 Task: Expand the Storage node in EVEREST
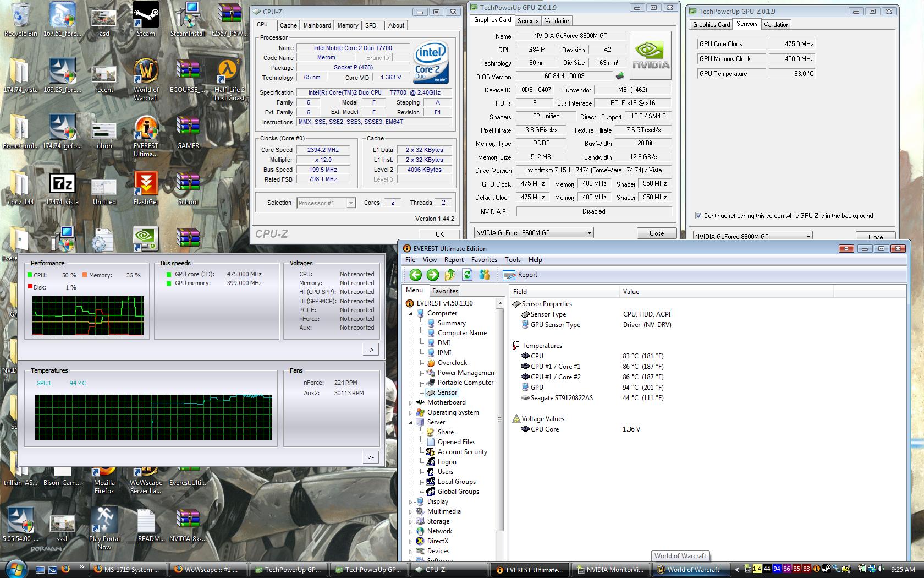pyautogui.click(x=410, y=521)
